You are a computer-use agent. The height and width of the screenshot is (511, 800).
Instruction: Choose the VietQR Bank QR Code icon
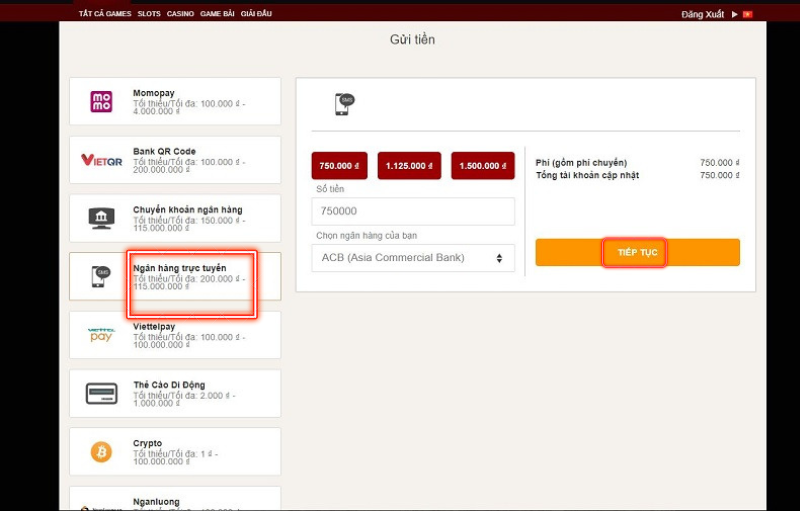click(x=101, y=160)
